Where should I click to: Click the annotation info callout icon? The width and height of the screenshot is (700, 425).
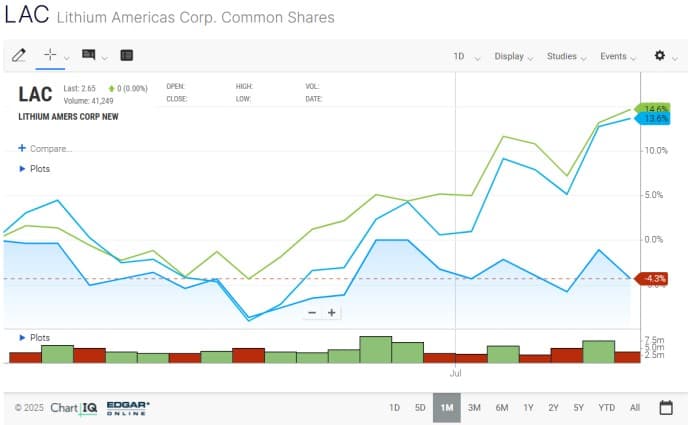tap(89, 56)
